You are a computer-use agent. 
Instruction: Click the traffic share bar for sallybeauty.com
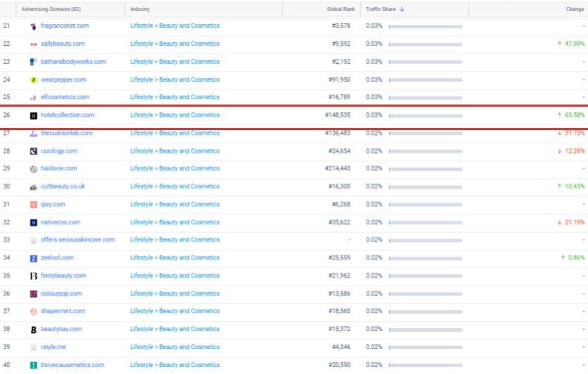coord(425,44)
